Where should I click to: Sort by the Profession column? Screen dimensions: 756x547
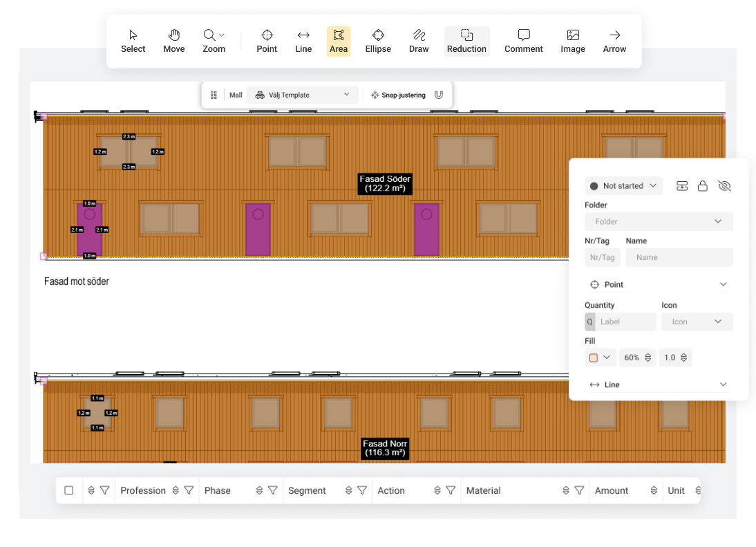[176, 490]
